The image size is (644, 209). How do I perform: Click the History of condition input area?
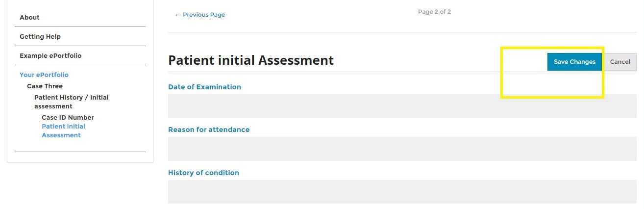(x=402, y=192)
